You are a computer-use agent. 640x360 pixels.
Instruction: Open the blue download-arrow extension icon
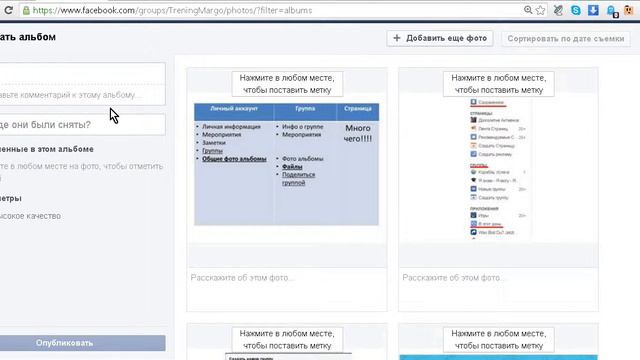[593, 10]
